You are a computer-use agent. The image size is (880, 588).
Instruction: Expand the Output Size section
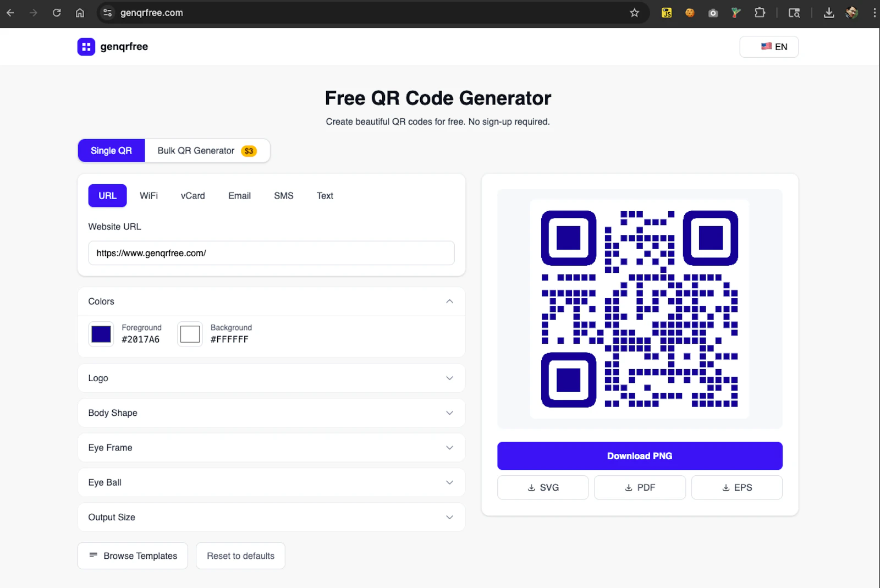coord(271,517)
